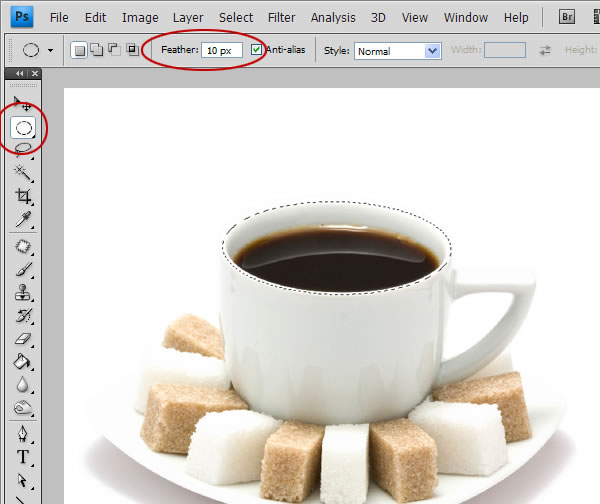Select the Eyedropper tool

(23, 219)
